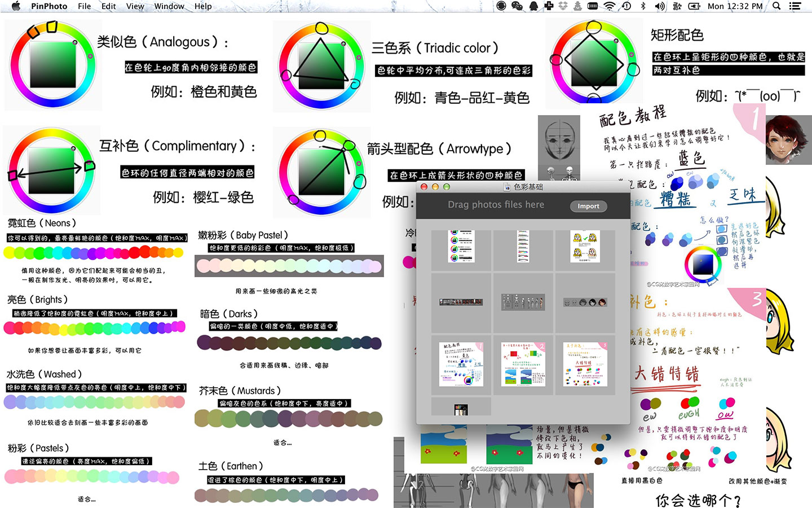Screen dimensions: 812x508
Task: Minimize the 色彩基础 window
Action: click(x=435, y=187)
